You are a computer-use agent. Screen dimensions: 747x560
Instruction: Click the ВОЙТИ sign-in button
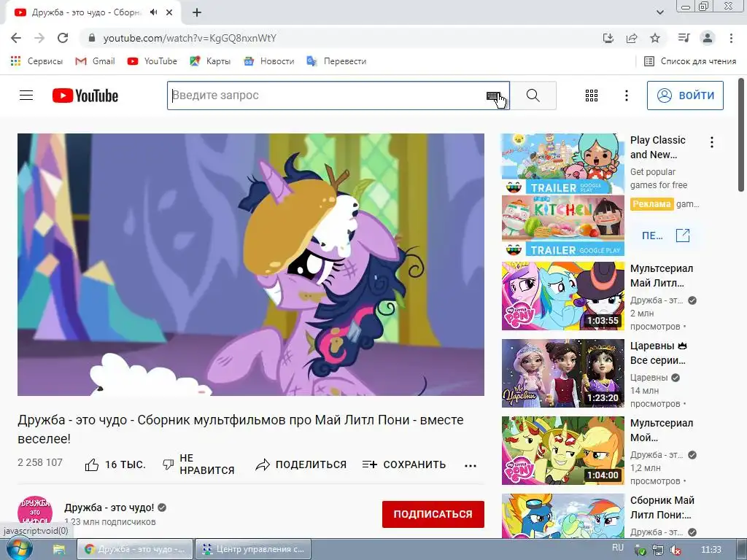[685, 96]
